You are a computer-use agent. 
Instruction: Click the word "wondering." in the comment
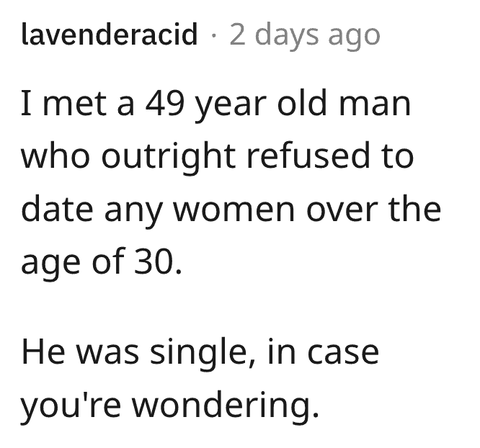[226, 407]
